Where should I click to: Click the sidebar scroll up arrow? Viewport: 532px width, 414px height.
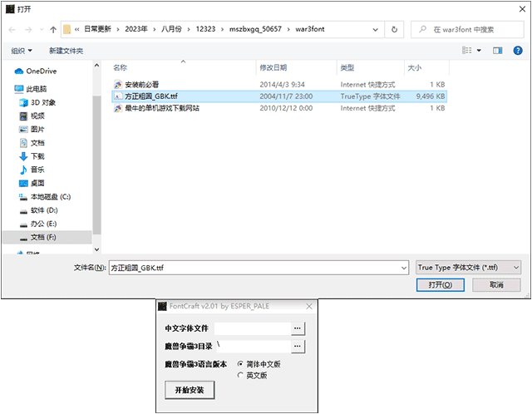96,66
